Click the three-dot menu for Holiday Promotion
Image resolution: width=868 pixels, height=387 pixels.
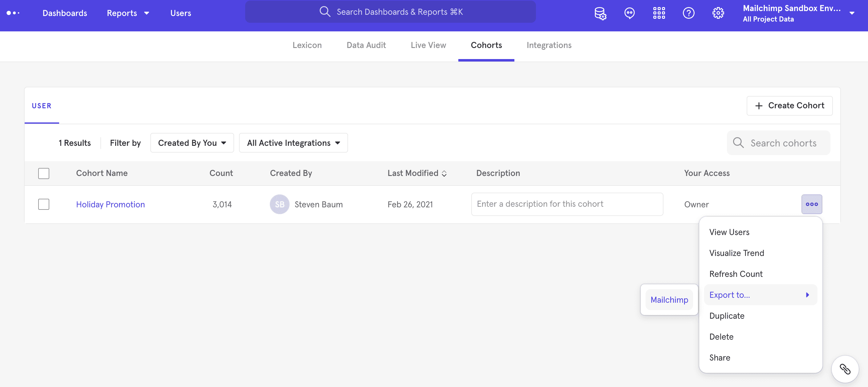coord(811,204)
